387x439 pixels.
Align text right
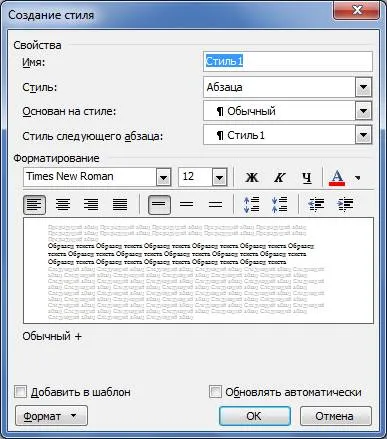91,204
